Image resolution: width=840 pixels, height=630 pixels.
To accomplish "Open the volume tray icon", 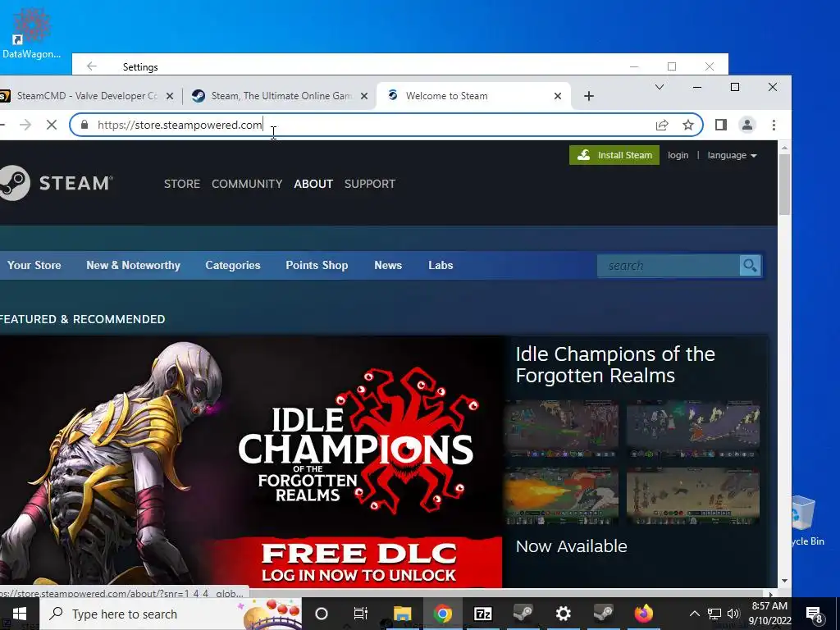I will pos(733,614).
